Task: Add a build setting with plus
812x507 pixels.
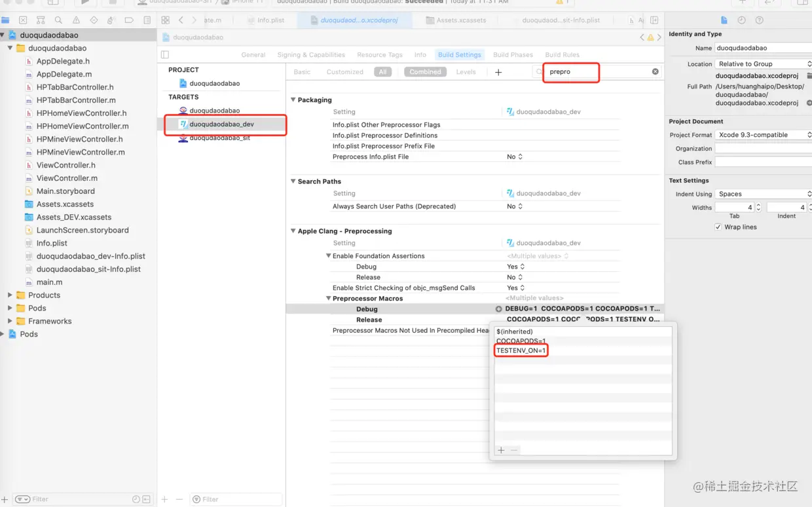Action: (x=498, y=72)
